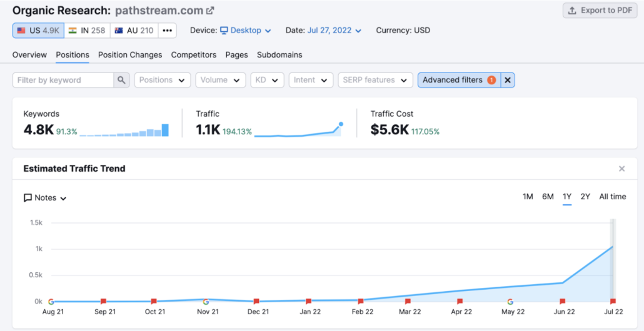Click the Traffic 1.1K value
Image resolution: width=644 pixels, height=331 pixels.
pos(208,130)
